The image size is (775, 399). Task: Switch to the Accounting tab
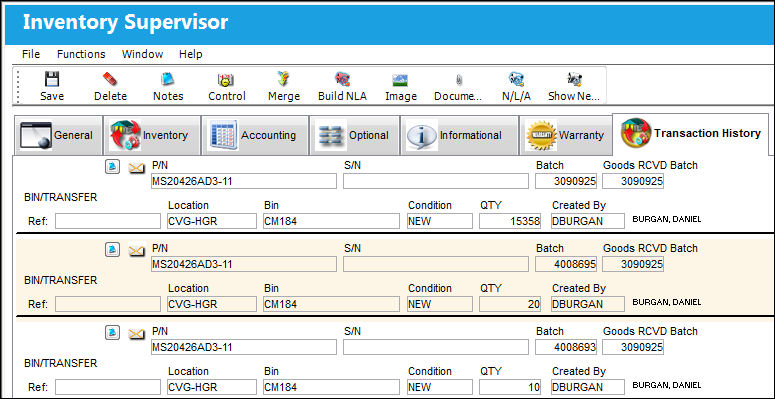click(255, 135)
